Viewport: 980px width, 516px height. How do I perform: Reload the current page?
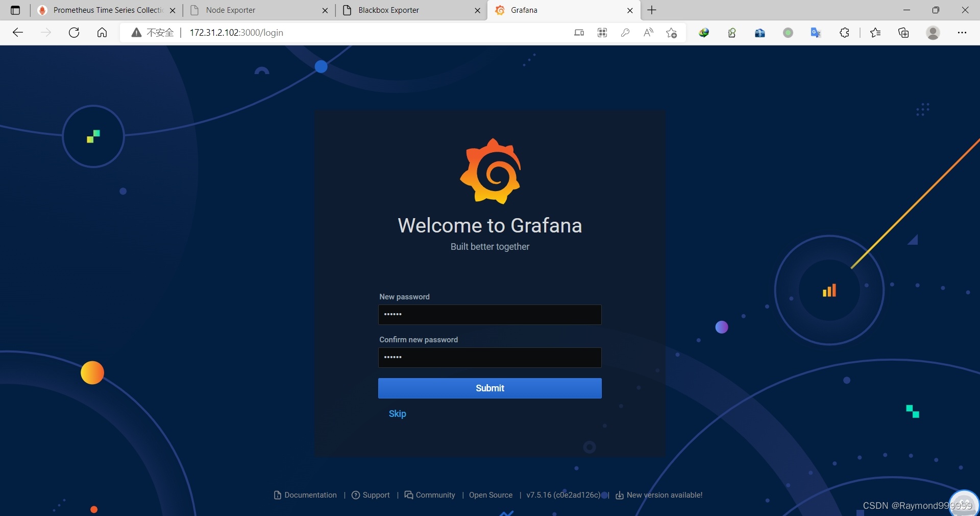(74, 33)
